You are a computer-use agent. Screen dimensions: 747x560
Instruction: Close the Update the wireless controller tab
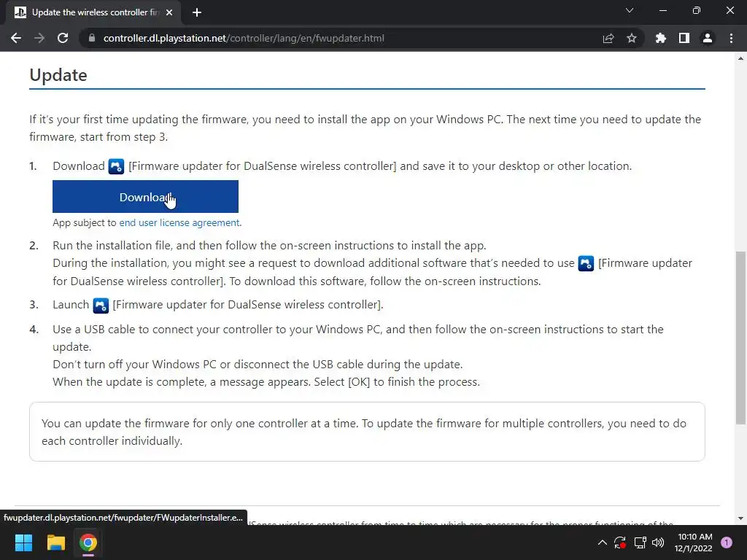tap(169, 12)
